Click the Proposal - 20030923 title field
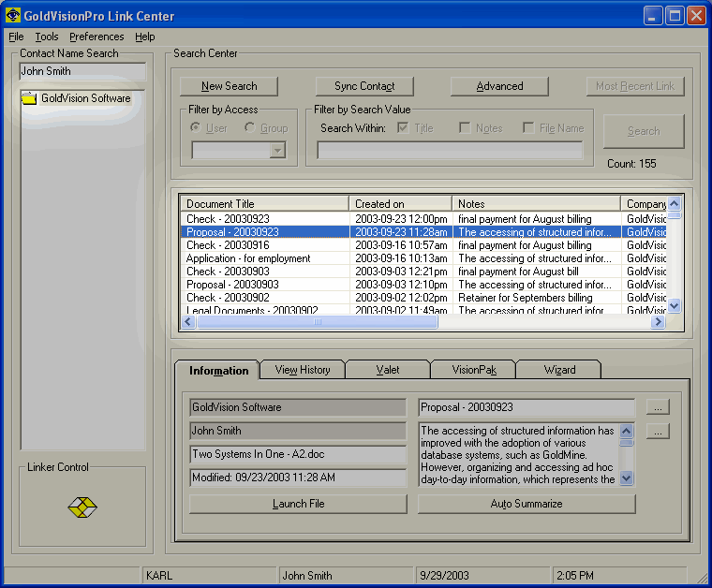Screen dimensions: 712x588 coord(527,407)
